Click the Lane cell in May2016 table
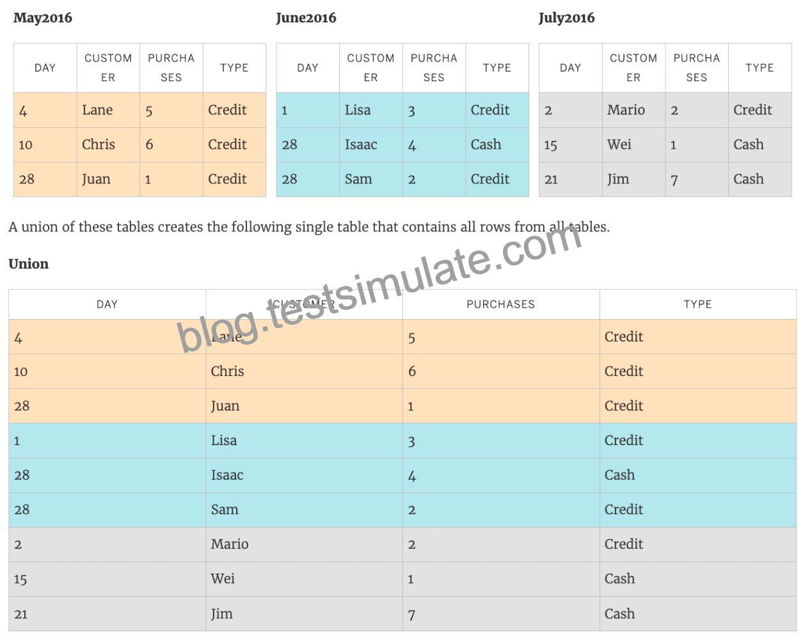812x644 pixels. [x=108, y=110]
